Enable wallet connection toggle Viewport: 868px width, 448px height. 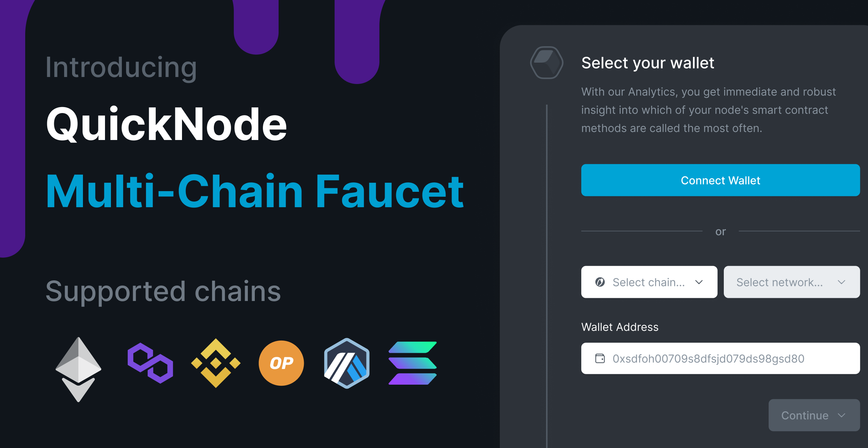[x=685, y=181]
